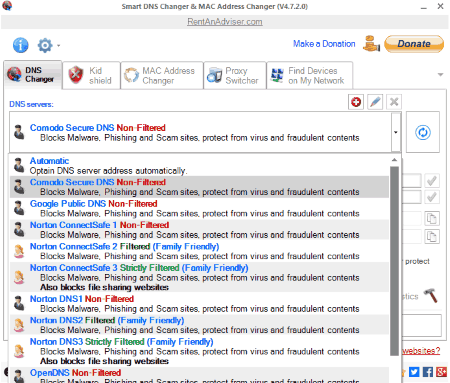450x383 pixels.
Task: Collapse the DNS servers combo box arrow
Action: click(396, 132)
